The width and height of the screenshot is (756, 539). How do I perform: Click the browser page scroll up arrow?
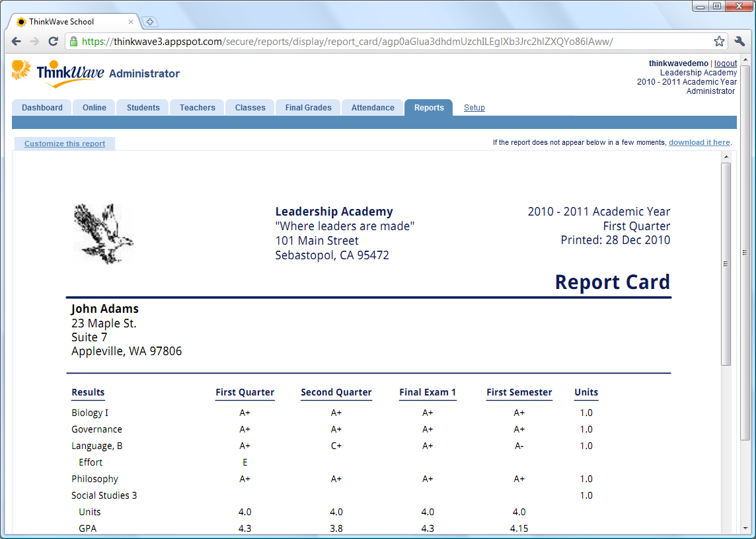745,60
